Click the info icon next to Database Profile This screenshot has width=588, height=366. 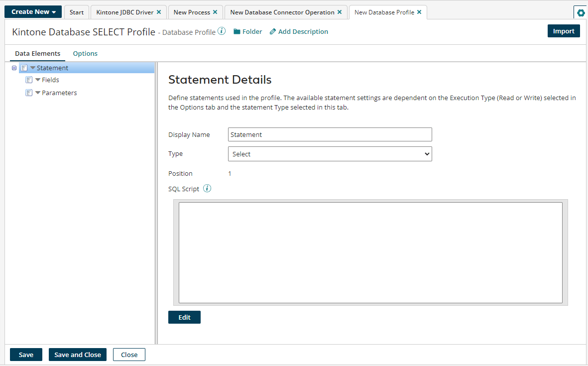point(222,31)
